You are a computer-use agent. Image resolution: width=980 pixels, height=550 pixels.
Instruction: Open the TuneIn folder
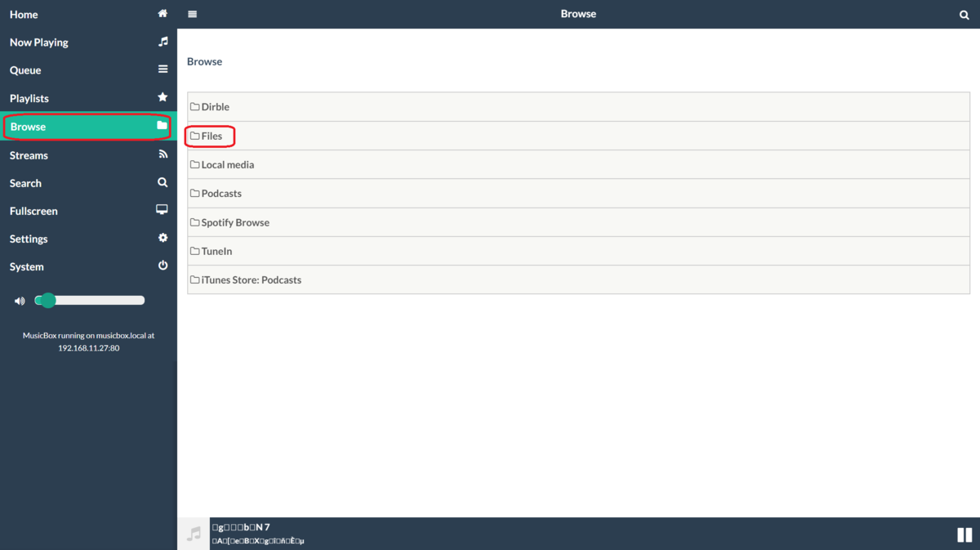click(x=578, y=251)
